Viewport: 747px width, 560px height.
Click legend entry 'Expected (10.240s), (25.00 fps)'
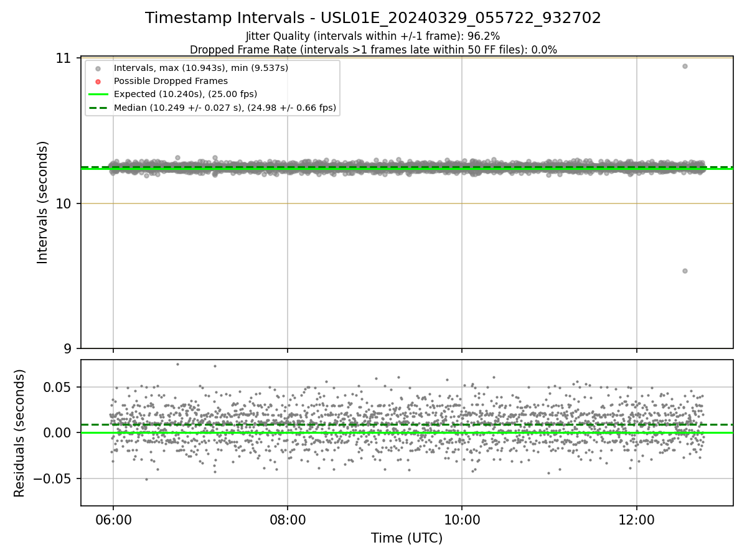(186, 94)
